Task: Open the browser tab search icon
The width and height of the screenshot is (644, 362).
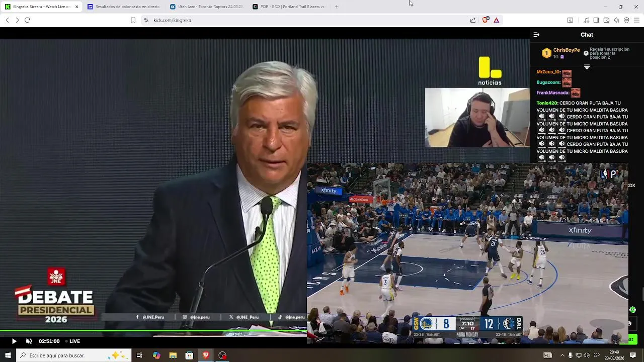Action: click(x=570, y=20)
